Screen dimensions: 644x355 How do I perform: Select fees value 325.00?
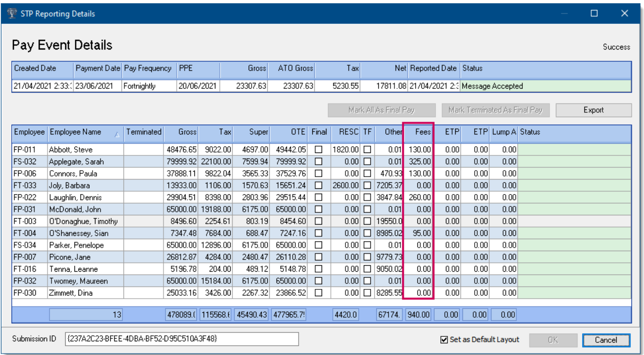418,162
